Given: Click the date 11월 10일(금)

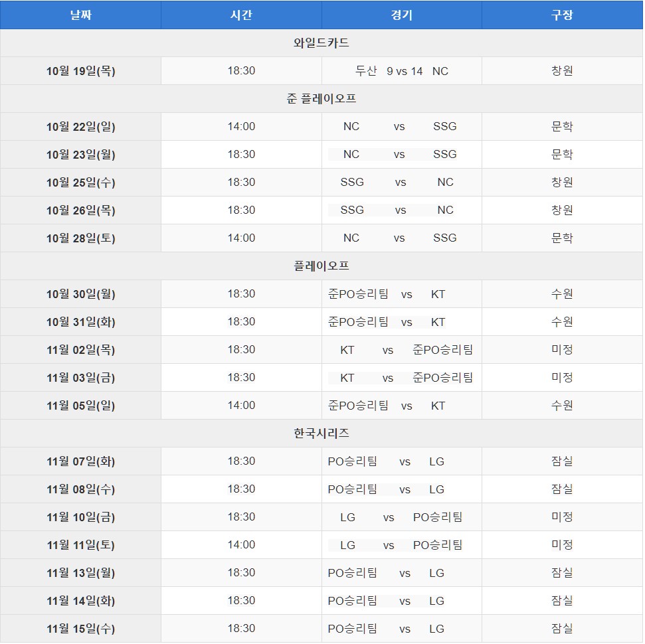Looking at the screenshot, I should pyautogui.click(x=80, y=517).
